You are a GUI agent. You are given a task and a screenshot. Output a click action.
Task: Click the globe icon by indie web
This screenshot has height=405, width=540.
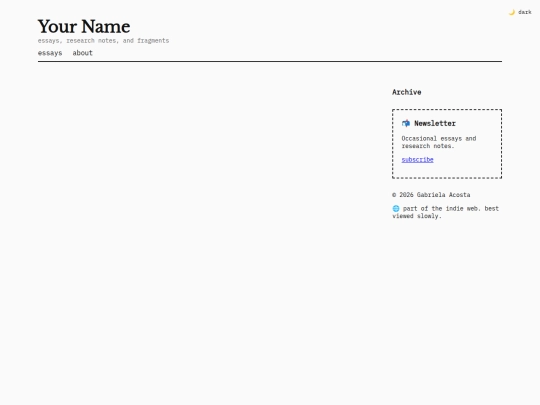coord(396,209)
